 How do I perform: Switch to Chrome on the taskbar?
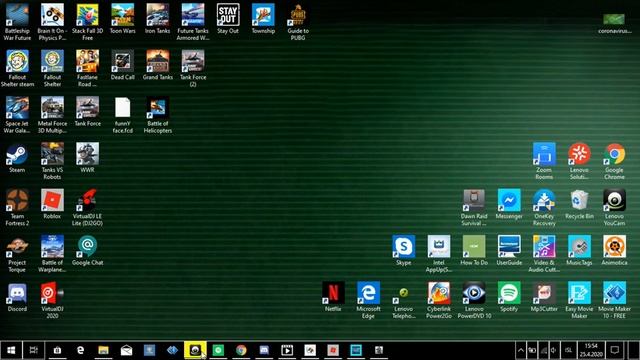(241, 350)
